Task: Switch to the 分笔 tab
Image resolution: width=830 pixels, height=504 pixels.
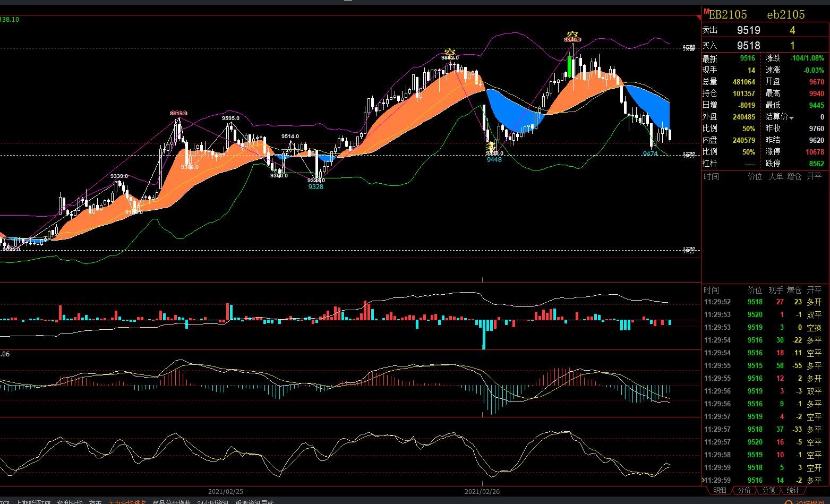Action: coord(768,490)
